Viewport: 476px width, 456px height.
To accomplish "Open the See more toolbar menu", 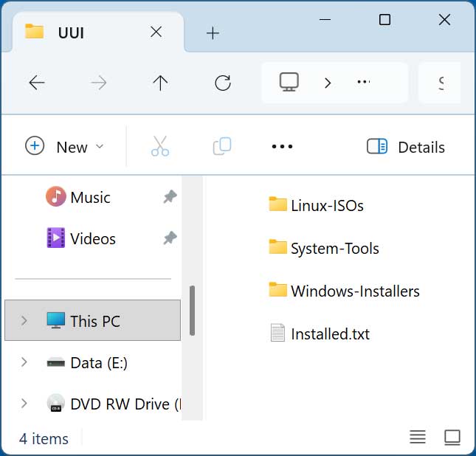I will point(282,146).
